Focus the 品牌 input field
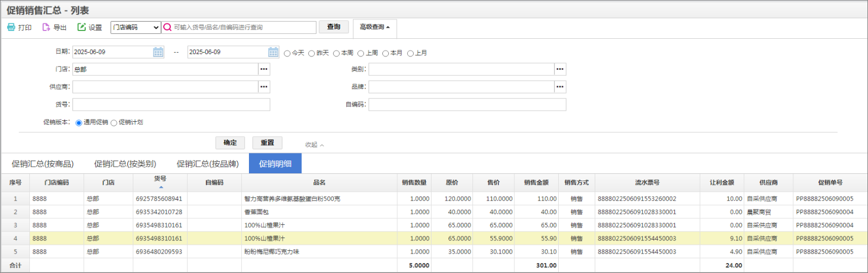 point(461,87)
